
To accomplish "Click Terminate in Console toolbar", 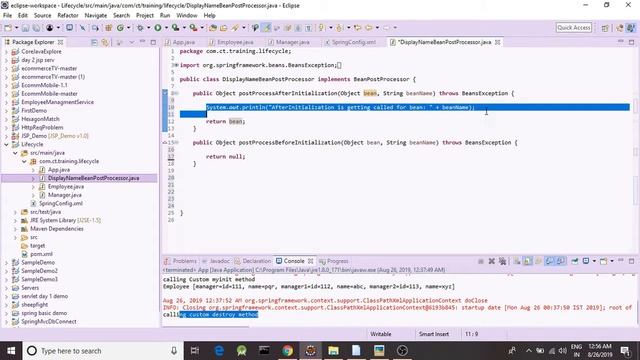I will click(x=481, y=261).
